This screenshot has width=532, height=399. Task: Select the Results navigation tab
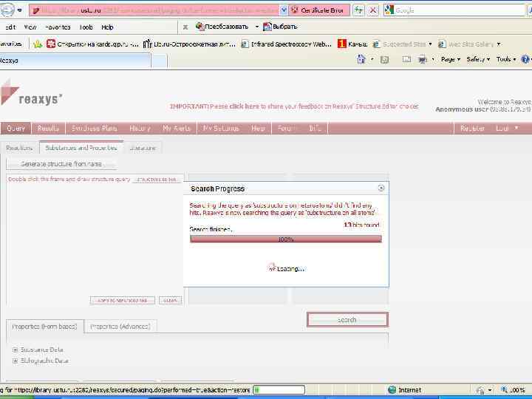(x=48, y=129)
